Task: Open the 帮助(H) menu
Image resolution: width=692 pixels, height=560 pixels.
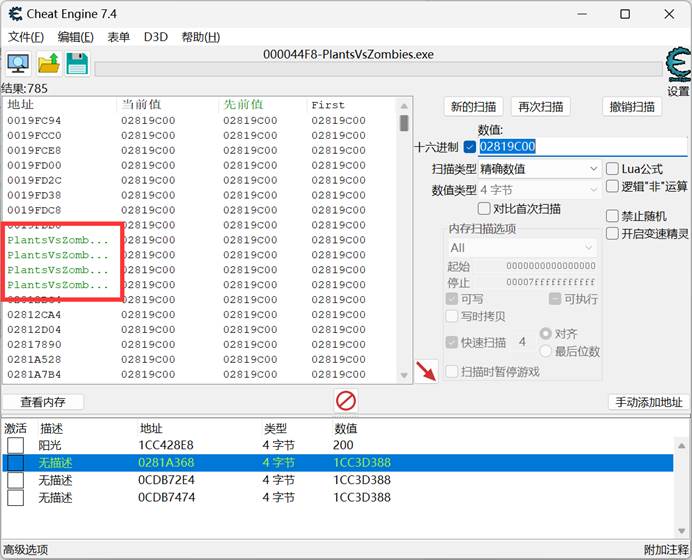Action: coord(201,37)
